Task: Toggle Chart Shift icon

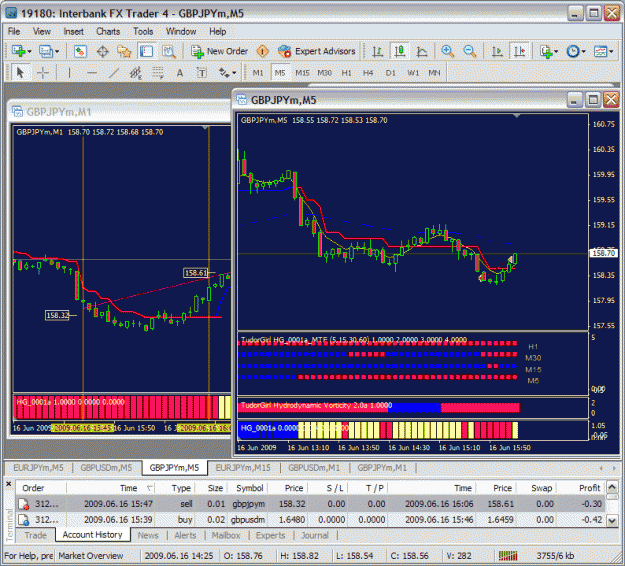Action: 519,51
